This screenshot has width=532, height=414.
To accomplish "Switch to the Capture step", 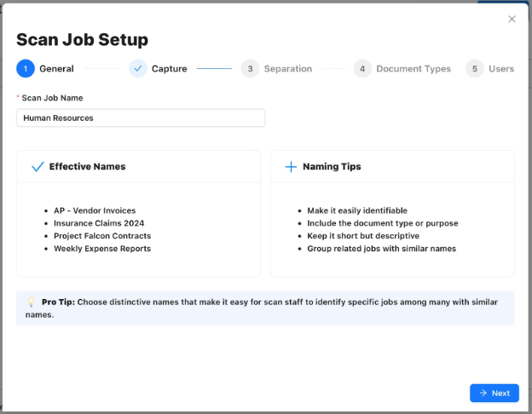I will pos(169,69).
